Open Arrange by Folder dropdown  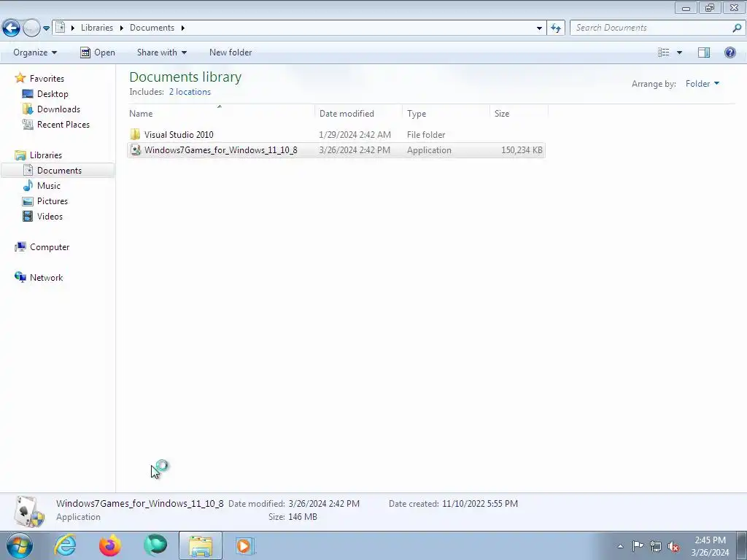(x=703, y=84)
